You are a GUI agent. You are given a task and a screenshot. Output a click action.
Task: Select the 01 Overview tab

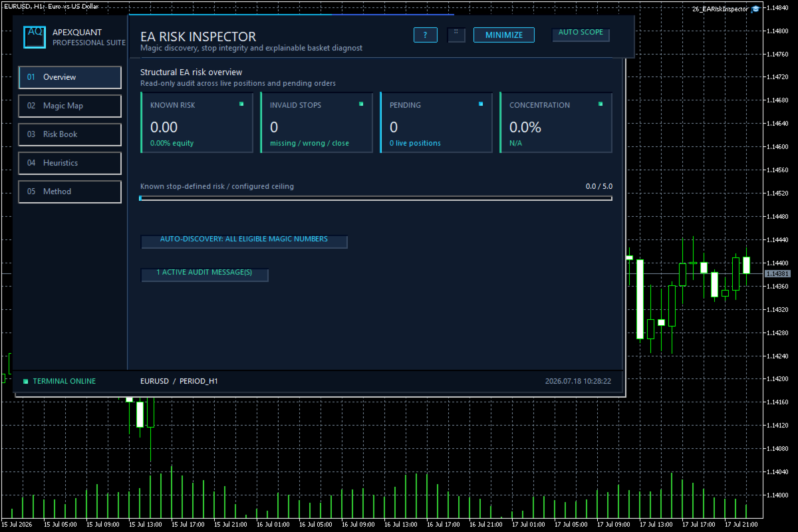(x=70, y=77)
